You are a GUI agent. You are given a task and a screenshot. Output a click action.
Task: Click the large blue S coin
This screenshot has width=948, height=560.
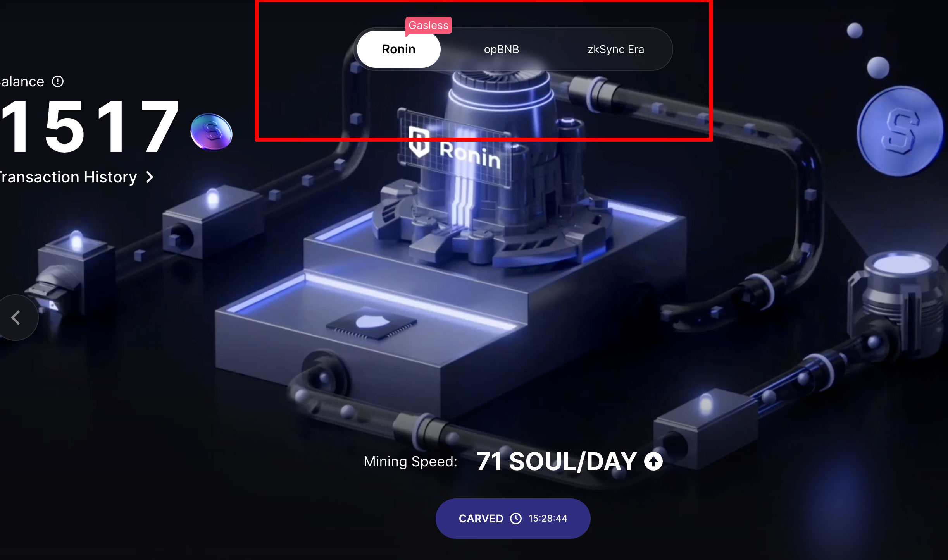click(900, 131)
